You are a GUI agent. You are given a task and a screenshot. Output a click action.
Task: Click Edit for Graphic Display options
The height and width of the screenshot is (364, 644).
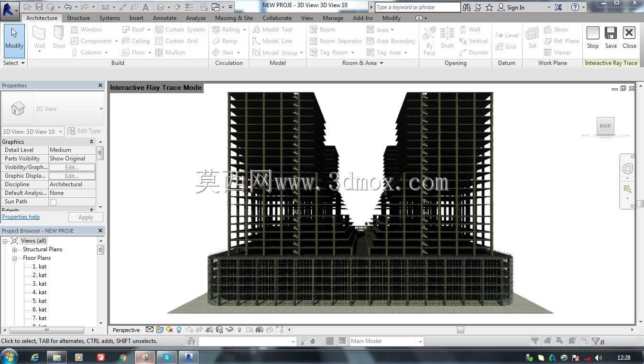[x=72, y=176]
